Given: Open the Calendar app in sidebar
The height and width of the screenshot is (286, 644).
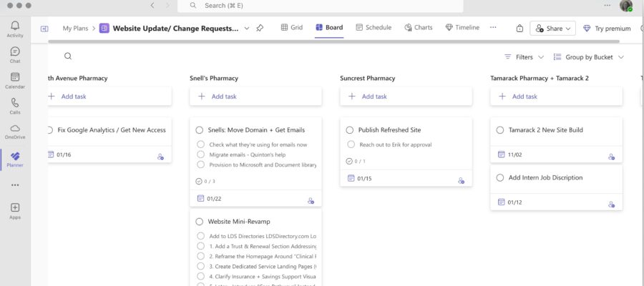Looking at the screenshot, I should [15, 80].
